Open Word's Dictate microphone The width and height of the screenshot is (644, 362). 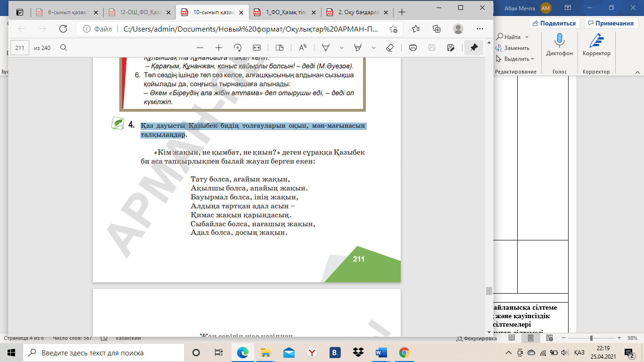(560, 45)
